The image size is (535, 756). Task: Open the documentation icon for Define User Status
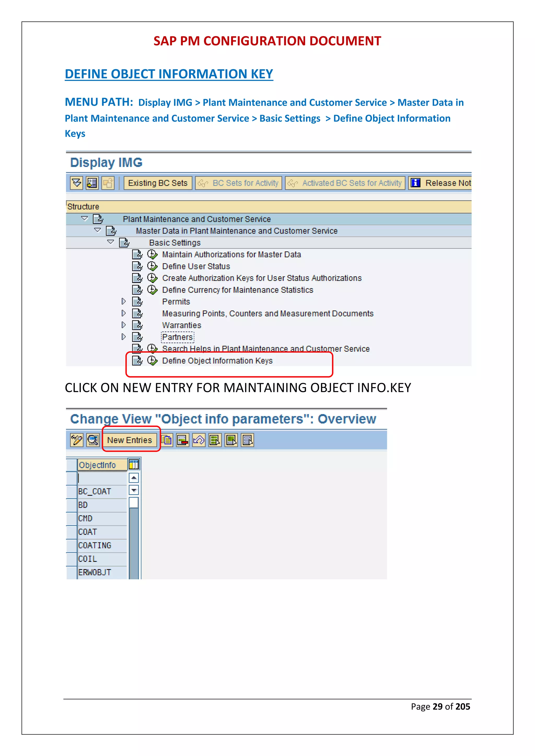137,266
